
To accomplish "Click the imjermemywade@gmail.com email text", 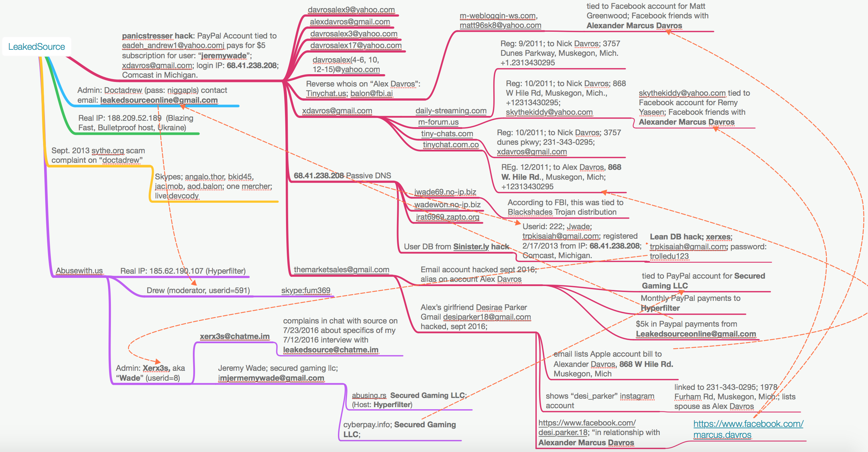I will click(x=271, y=378).
